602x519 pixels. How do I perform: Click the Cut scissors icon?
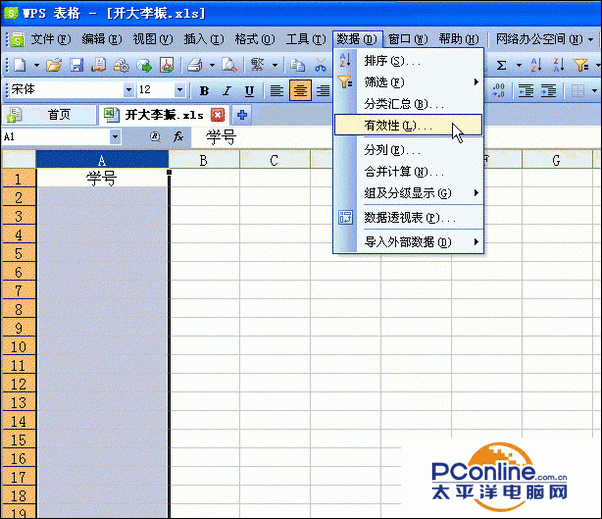pyautogui.click(x=320, y=65)
